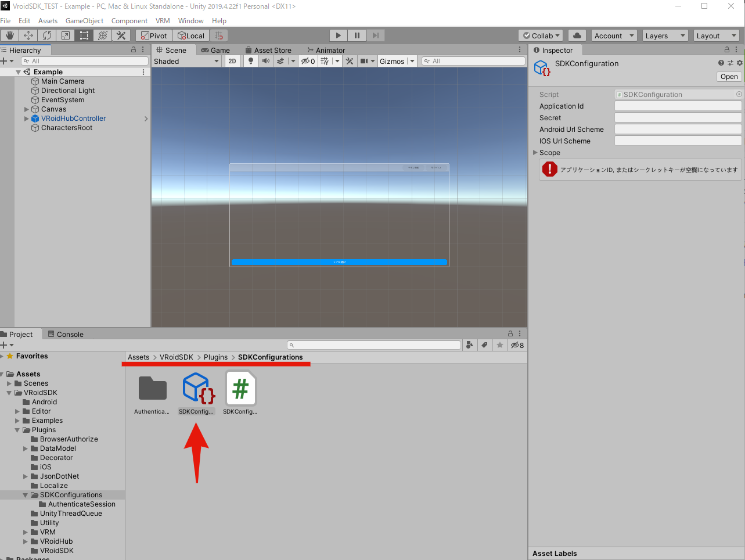The image size is (745, 560).
Task: Open the GameObject menu
Action: (85, 20)
